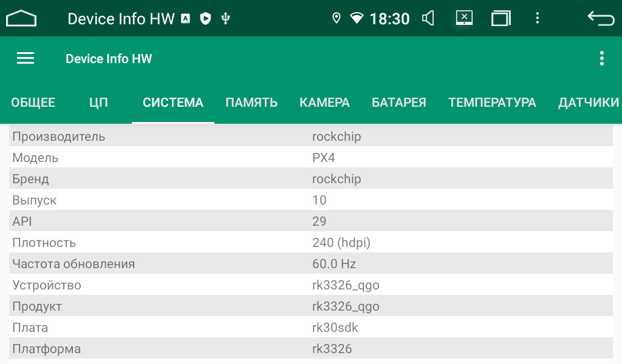Select the Платформа label

click(x=46, y=349)
